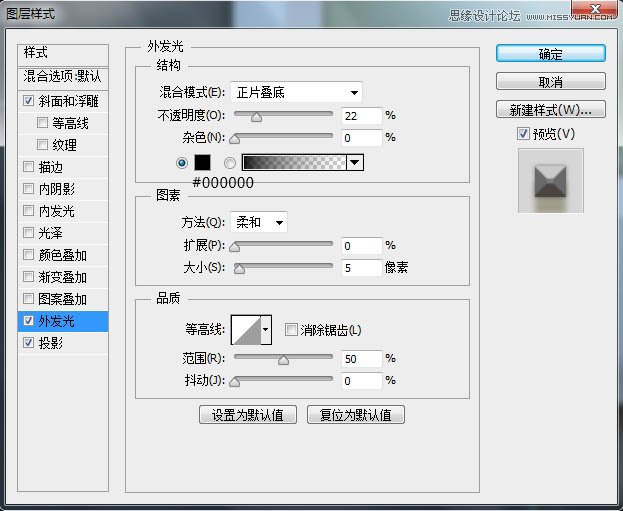623x511 pixels.
Task: Open the 等高线 contour picker arrow
Action: click(266, 329)
